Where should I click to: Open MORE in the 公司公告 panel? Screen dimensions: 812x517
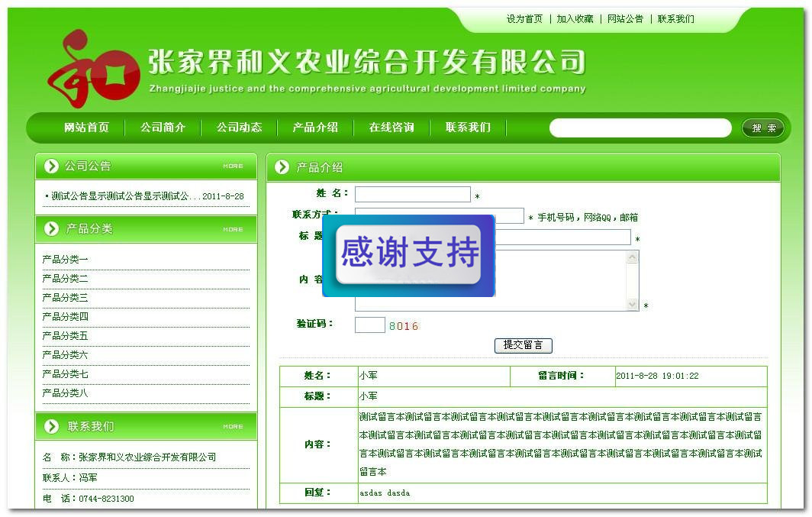[x=233, y=166]
